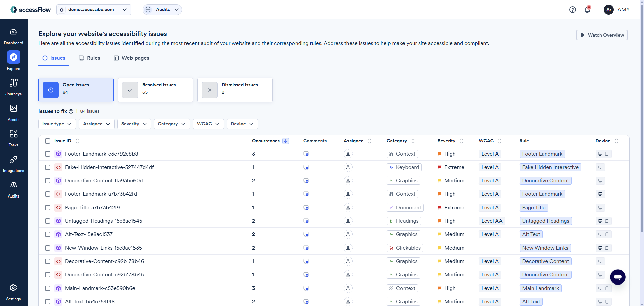This screenshot has width=644, height=306.
Task: Expand the Assignee filter
Action: (97, 124)
